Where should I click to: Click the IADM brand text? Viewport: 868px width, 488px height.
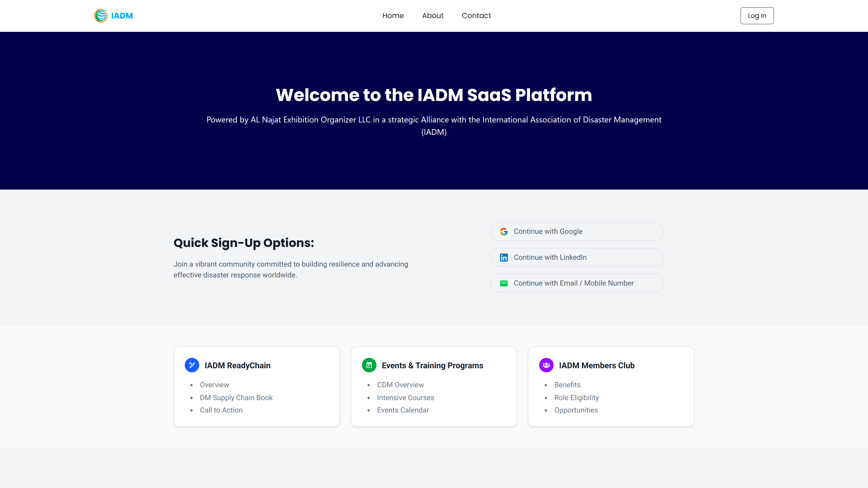click(122, 16)
